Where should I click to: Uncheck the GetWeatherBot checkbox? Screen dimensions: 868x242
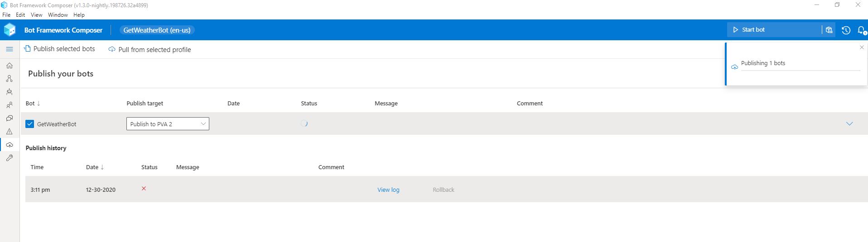(30, 124)
